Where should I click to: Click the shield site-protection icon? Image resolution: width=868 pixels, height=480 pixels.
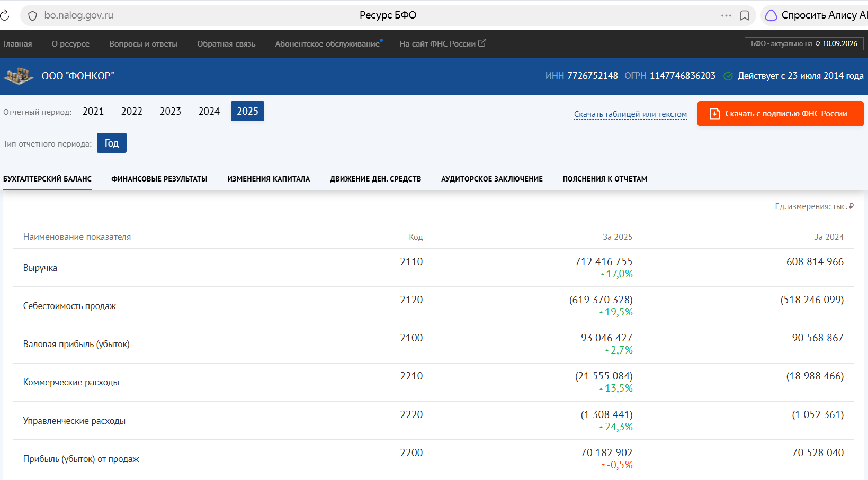(32, 16)
